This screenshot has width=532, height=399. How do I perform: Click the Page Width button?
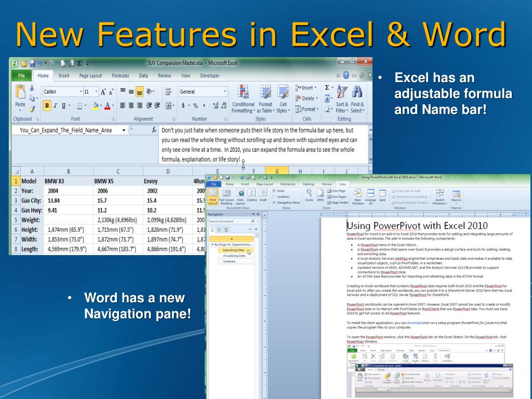(338, 203)
